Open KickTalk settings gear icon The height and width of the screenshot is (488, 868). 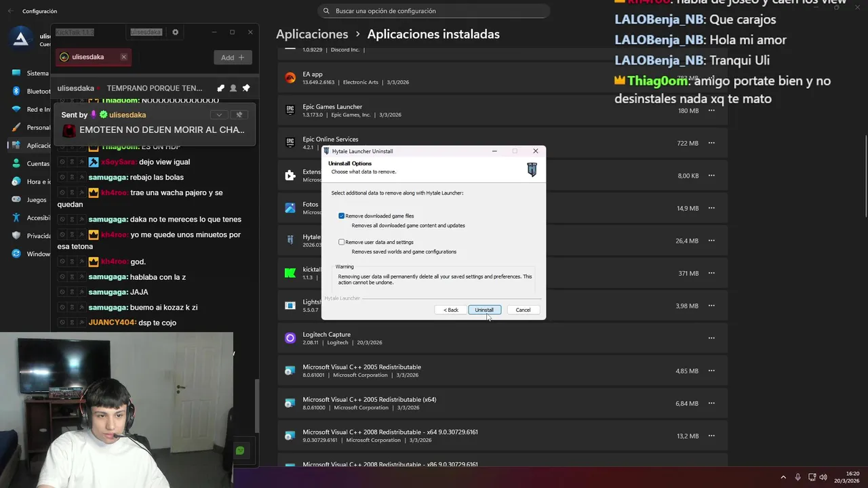(176, 32)
